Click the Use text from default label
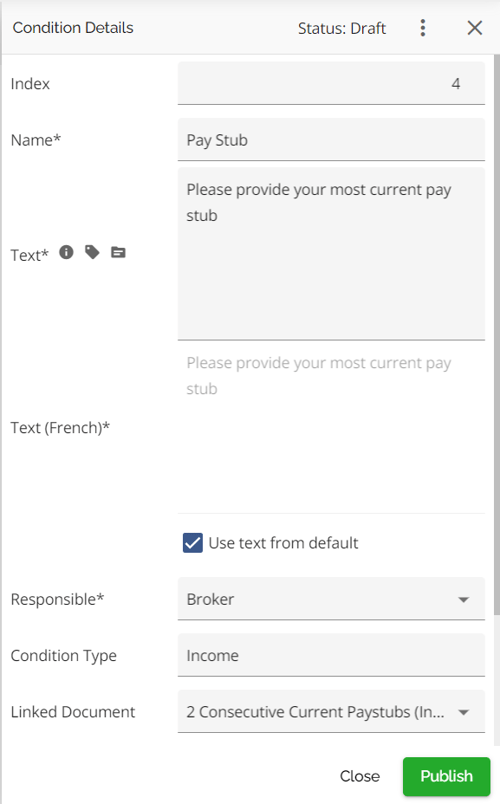Image resolution: width=500 pixels, height=804 pixels. (x=284, y=543)
